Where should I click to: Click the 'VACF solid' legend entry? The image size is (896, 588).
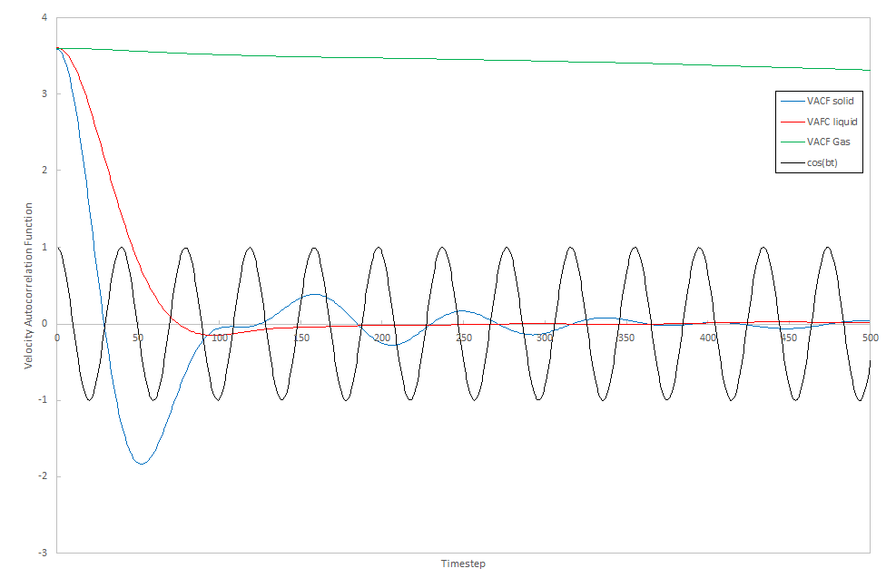point(818,101)
